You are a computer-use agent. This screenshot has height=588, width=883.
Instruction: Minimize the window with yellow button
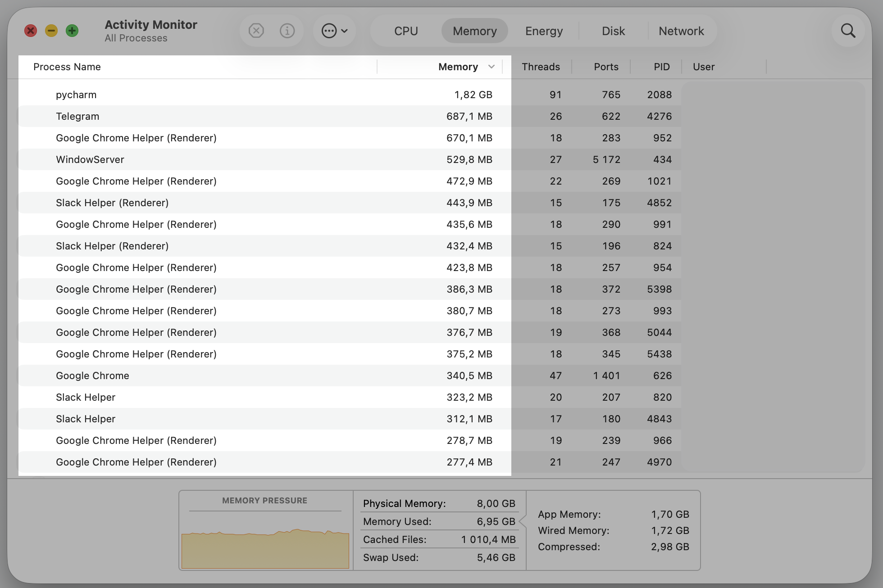[51, 31]
